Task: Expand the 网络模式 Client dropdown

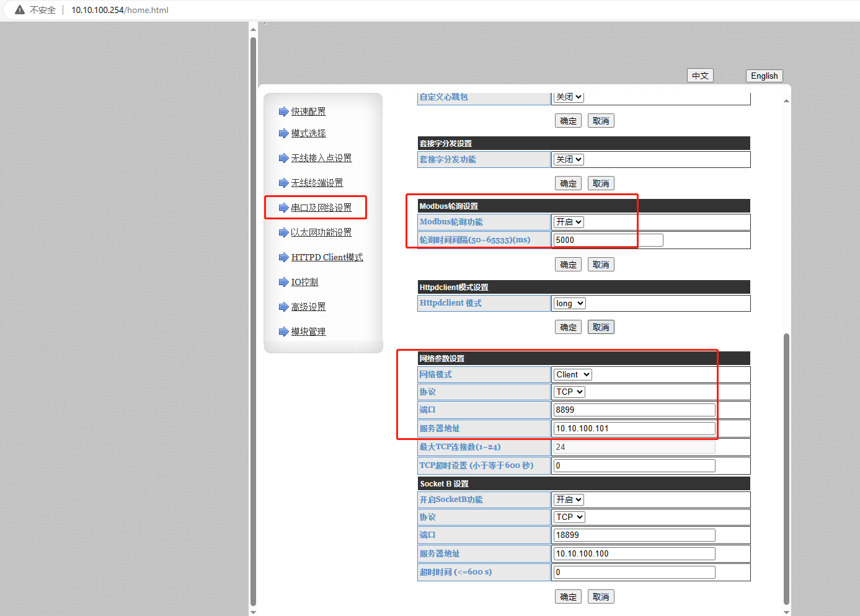Action: tap(572, 374)
